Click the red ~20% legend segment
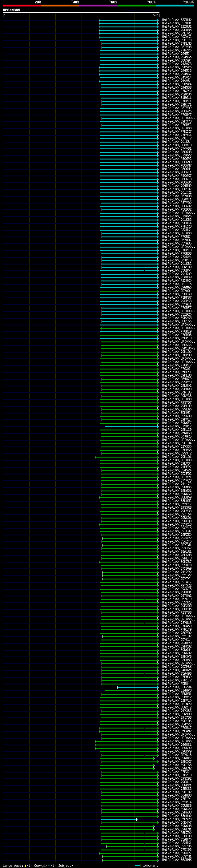Screen dimensions: 197x868 click(22, 6)
